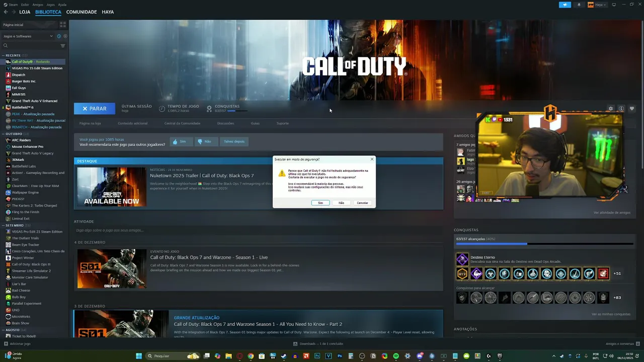Open the Jogos e Softwares dropdown
The image size is (644, 362).
pyautogui.click(x=28, y=36)
